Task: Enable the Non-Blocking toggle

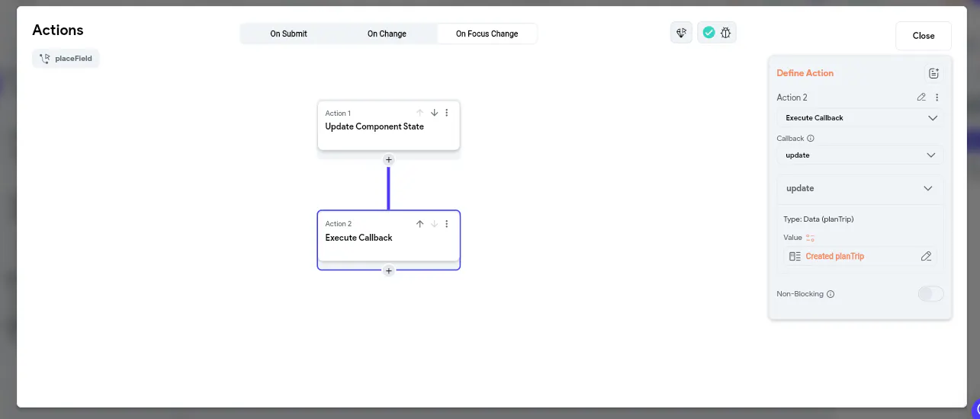Action: pos(930,294)
